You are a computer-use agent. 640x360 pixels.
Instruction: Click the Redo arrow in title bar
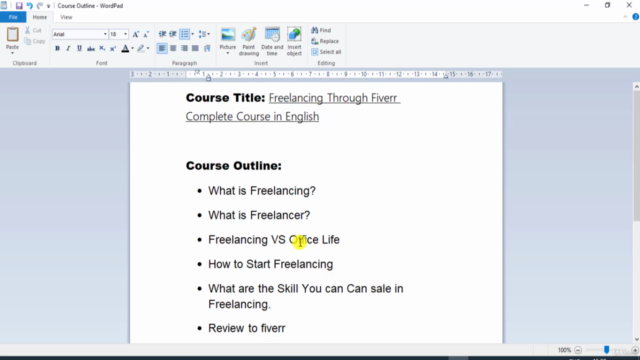click(x=40, y=6)
